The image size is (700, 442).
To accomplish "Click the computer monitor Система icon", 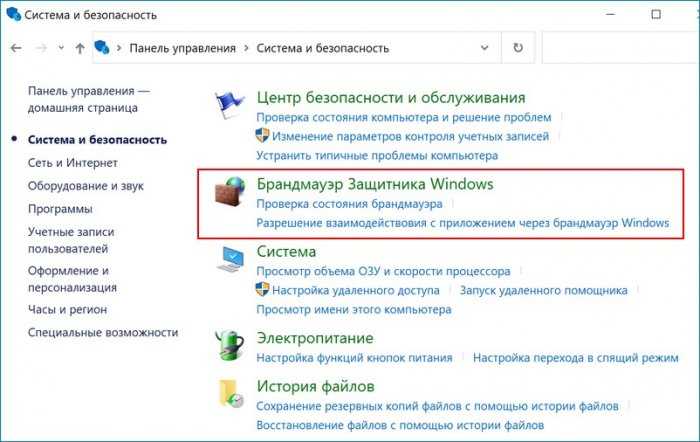I will pos(231,260).
